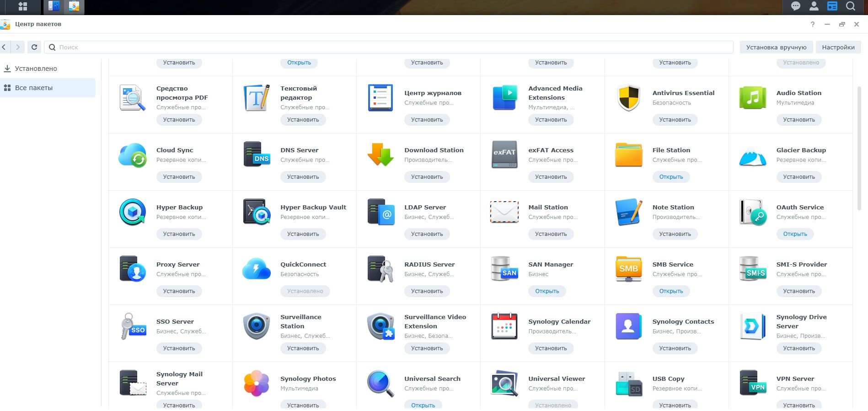
Task: Click the Hyper Backup icon
Action: (x=133, y=212)
